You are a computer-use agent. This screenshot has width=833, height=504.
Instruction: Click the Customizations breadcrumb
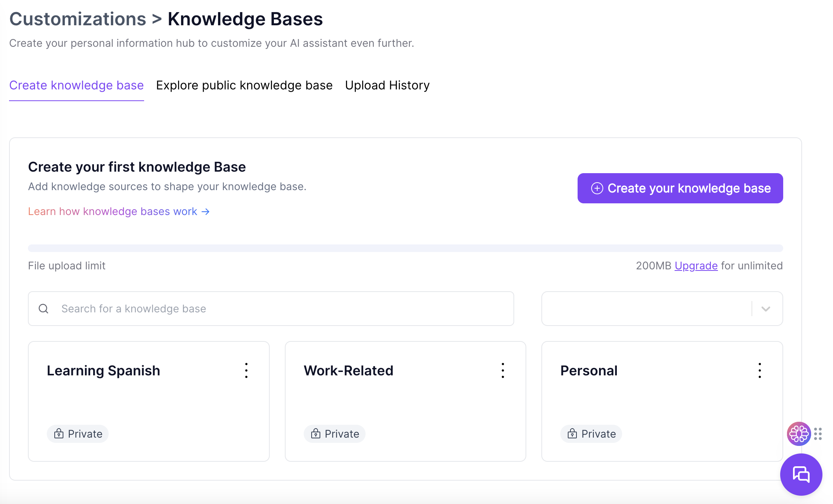tap(78, 19)
